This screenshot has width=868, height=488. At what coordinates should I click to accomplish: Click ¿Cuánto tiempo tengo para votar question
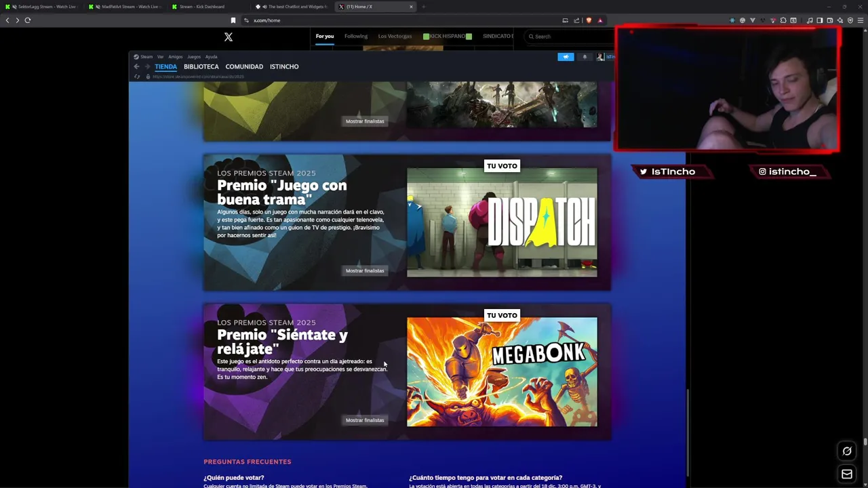(486, 478)
